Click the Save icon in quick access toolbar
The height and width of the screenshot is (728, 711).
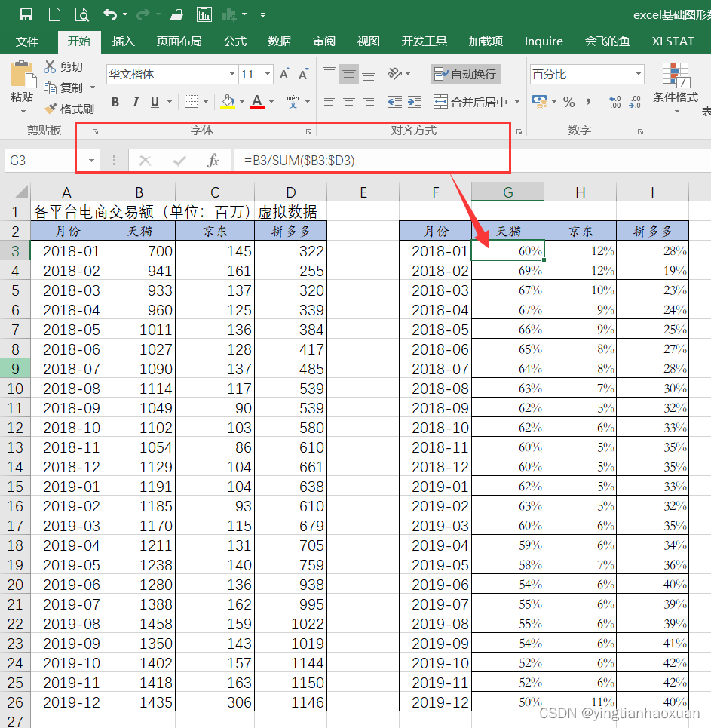[26, 15]
